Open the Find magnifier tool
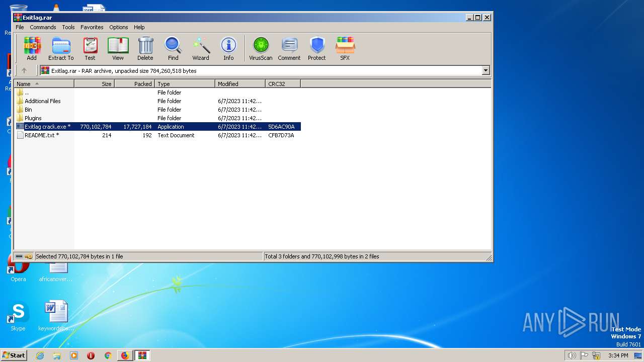The width and height of the screenshot is (644, 362). point(173,49)
